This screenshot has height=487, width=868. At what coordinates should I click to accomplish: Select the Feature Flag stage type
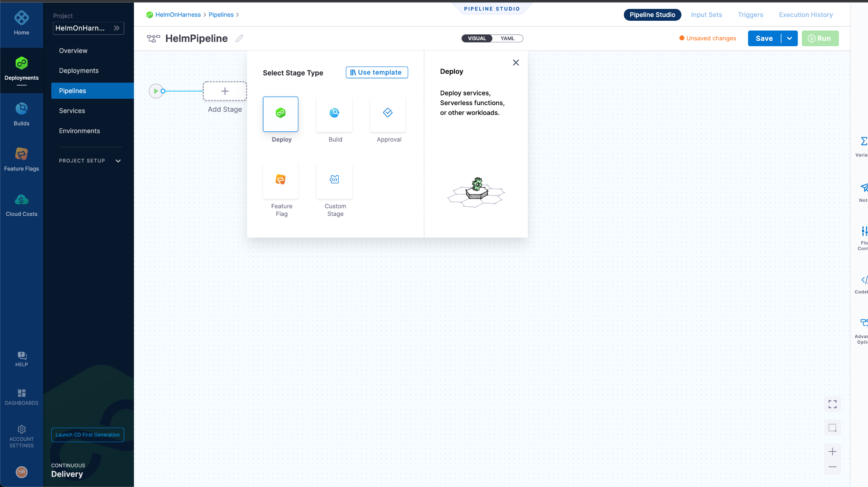coord(281,181)
